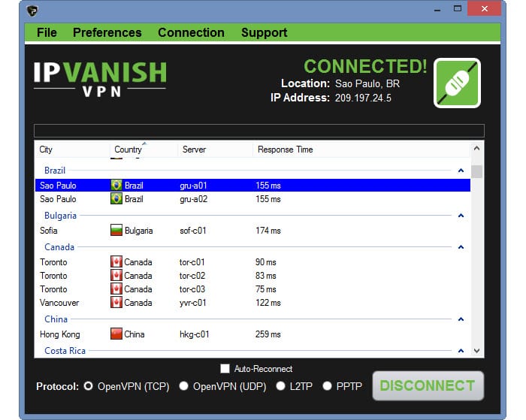Sort the list by Country column

[x=144, y=150]
